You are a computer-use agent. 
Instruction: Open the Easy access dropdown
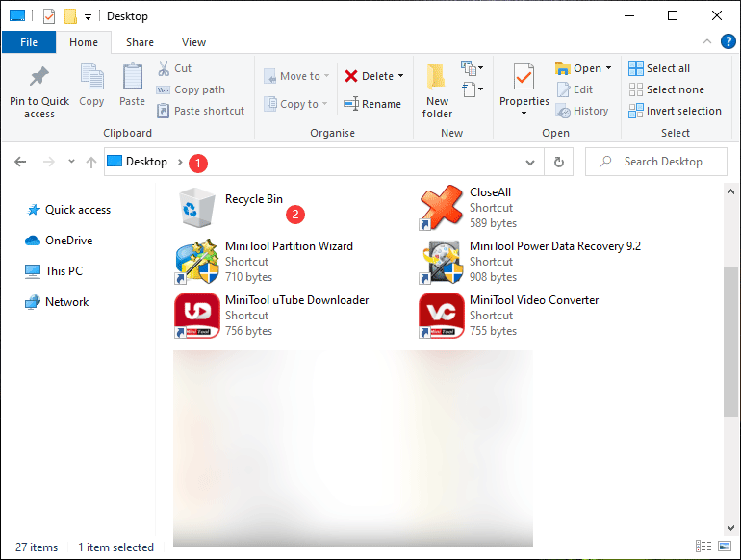coord(472,89)
